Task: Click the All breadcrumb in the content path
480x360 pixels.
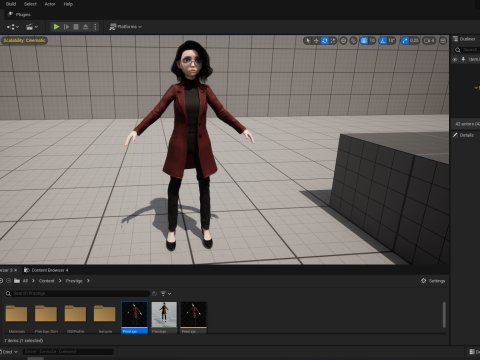Action: tap(25, 281)
